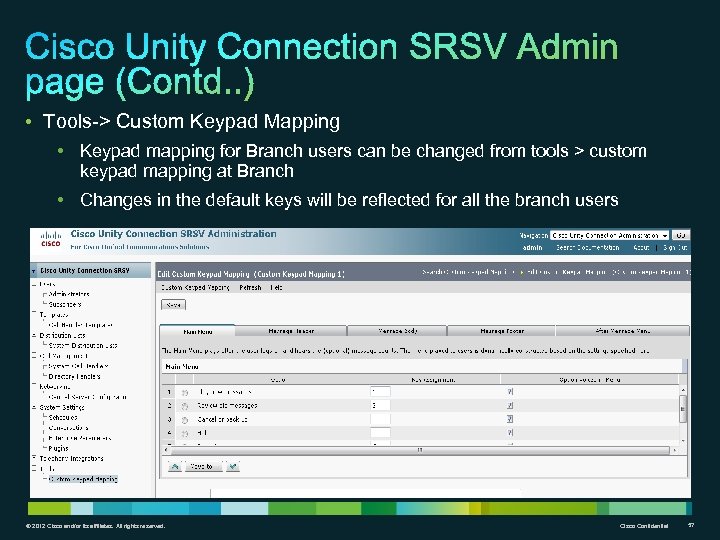
Task: Open the About link
Action: 641,248
